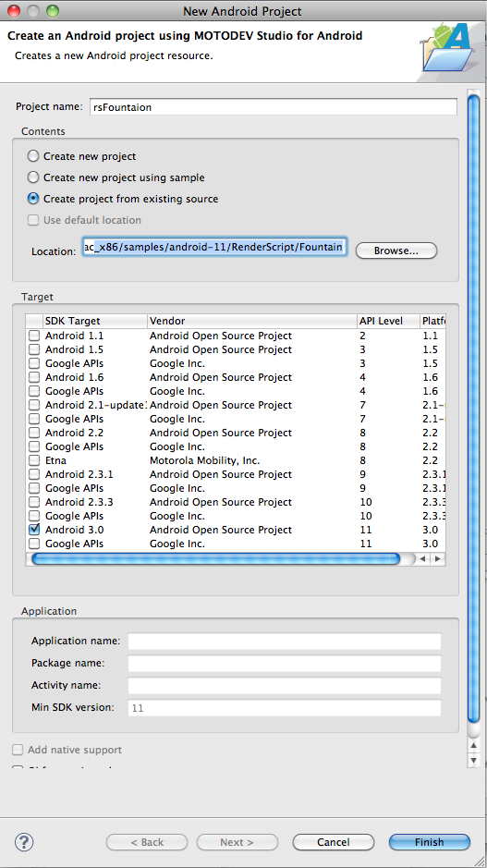Viewport: 487px width, 868px height.
Task: Check the Android 2.1-update1 target checkbox
Action: click(34, 405)
